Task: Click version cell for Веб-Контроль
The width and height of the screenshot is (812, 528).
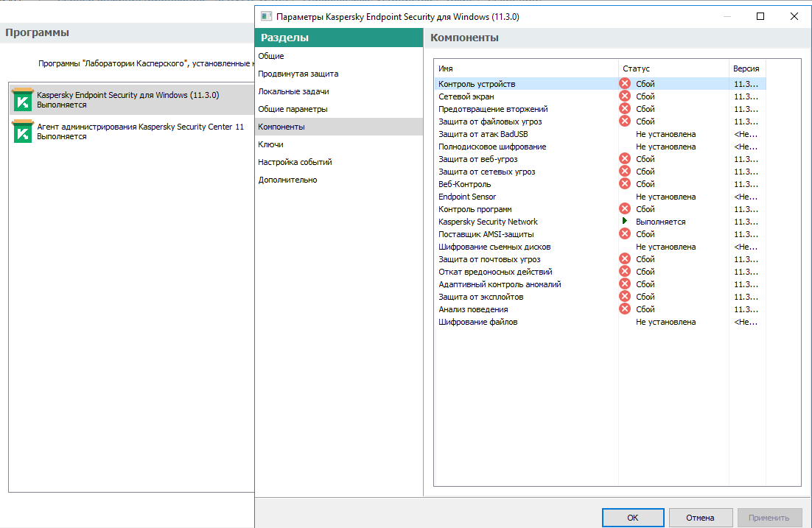Action: tap(746, 184)
